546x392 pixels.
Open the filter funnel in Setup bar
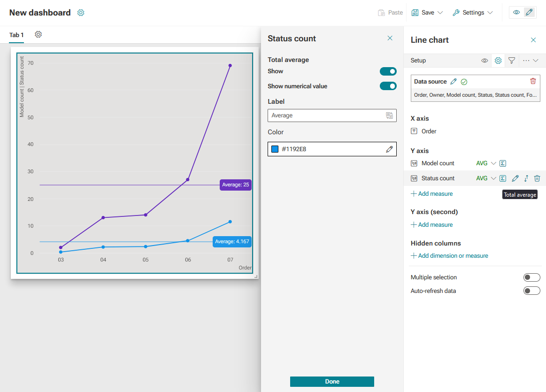click(512, 61)
